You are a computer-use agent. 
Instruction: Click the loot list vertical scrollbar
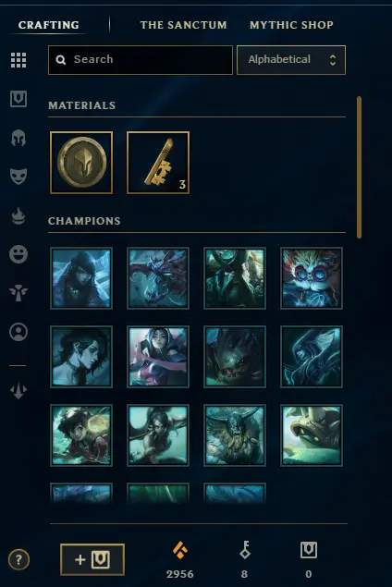(x=359, y=167)
